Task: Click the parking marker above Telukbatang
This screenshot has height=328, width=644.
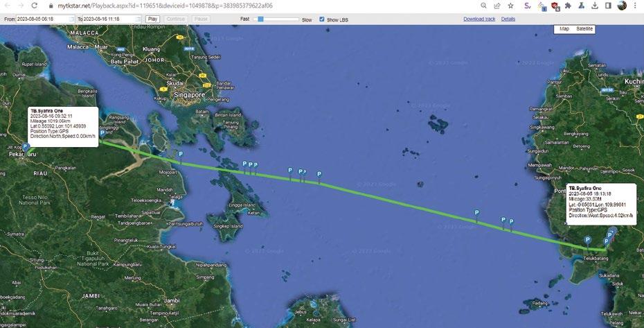Action: [x=588, y=241]
